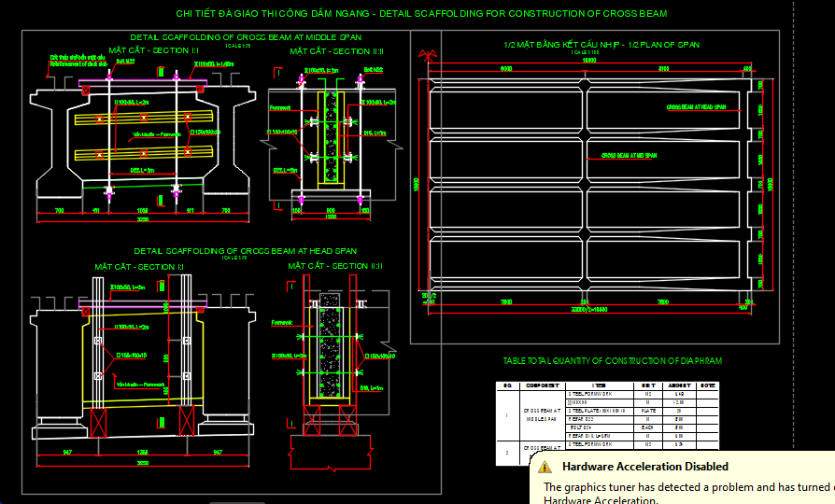Viewport: 835px width, 504px height.
Task: Select the north arrow symbol on plan view
Action: point(429,57)
